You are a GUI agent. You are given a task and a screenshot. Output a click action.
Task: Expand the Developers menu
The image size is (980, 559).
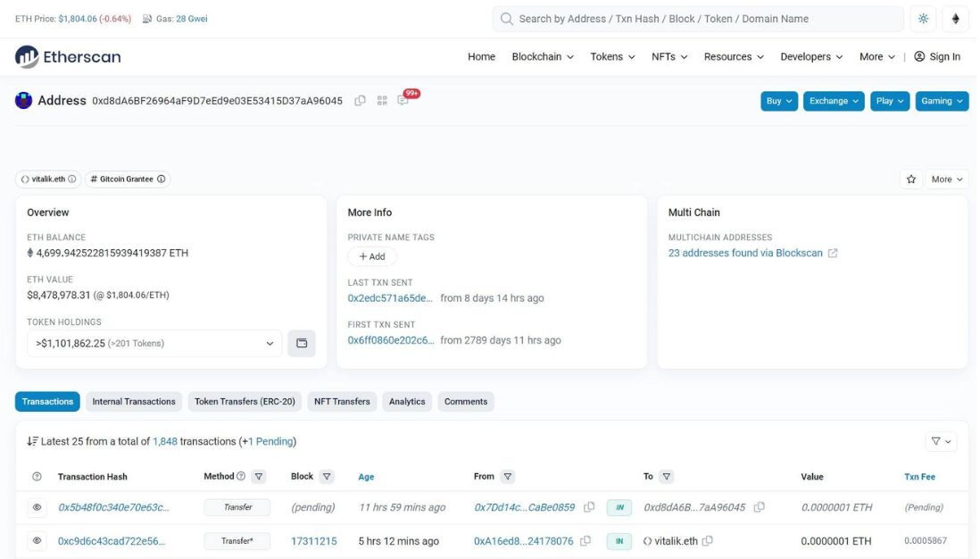(811, 56)
